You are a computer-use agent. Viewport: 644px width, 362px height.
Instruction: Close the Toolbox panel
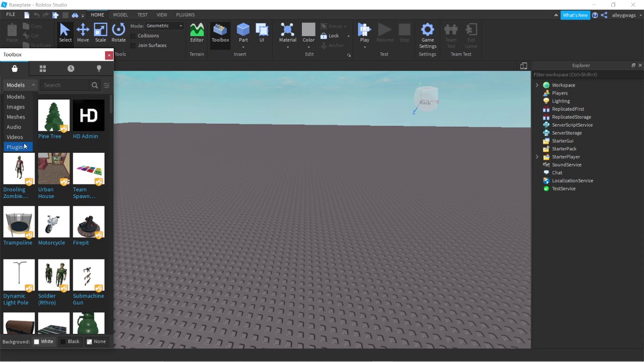109,55
